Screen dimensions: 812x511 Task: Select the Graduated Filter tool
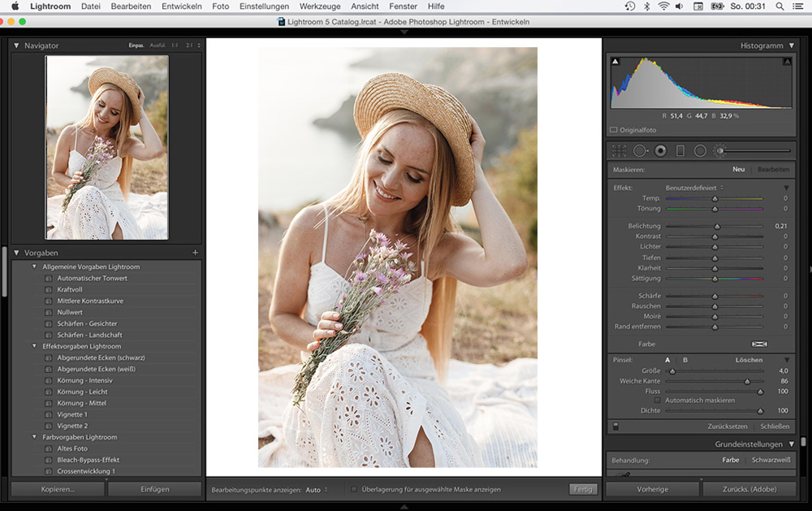tap(680, 151)
